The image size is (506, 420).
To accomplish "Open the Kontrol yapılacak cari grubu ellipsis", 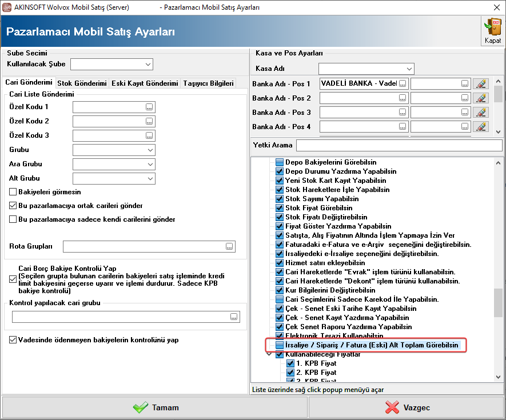I will tap(234, 317).
